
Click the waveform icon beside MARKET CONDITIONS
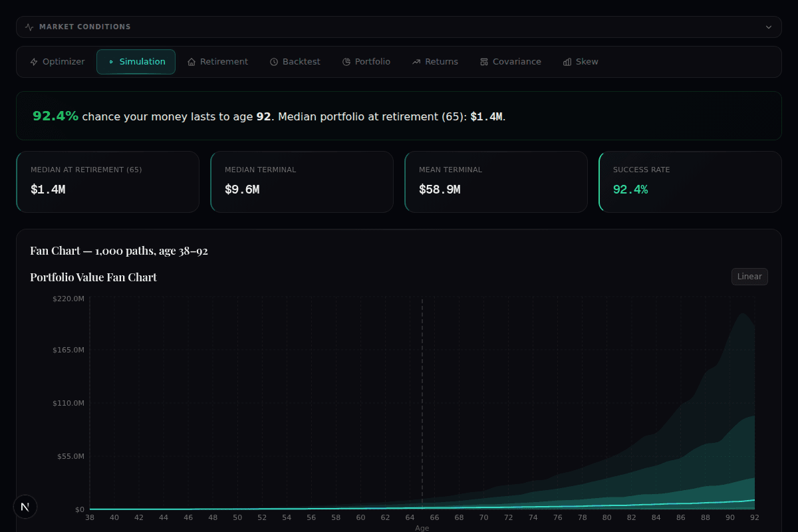[28, 27]
